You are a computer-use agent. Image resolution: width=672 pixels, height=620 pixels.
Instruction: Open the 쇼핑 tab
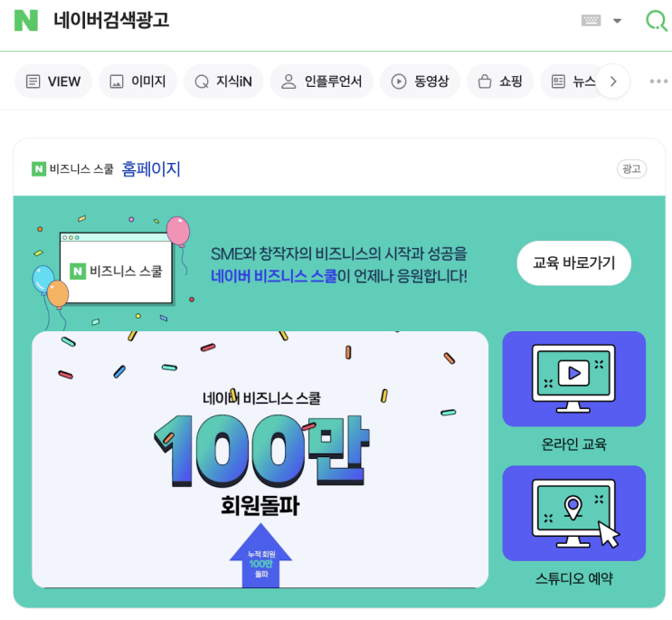click(x=500, y=81)
